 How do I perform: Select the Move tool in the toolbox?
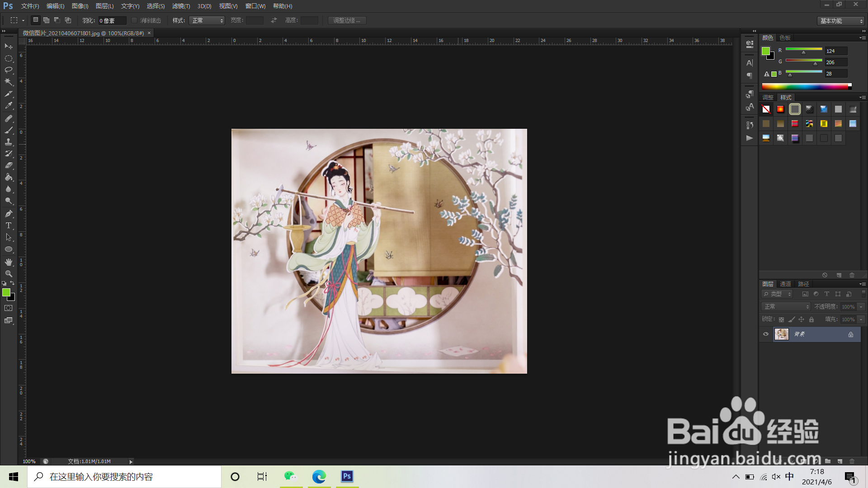click(9, 47)
